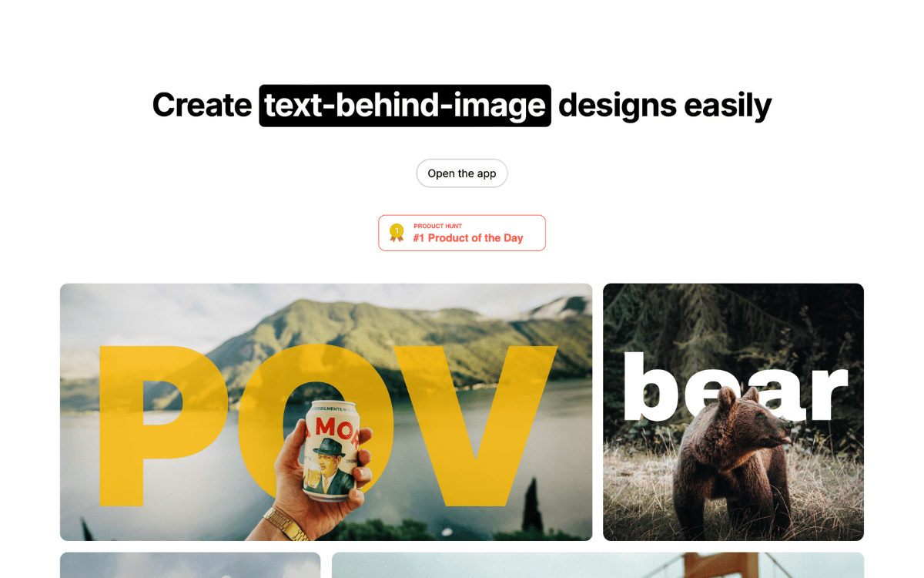Open the POV lake example image
The width and height of the screenshot is (924, 578).
326,412
